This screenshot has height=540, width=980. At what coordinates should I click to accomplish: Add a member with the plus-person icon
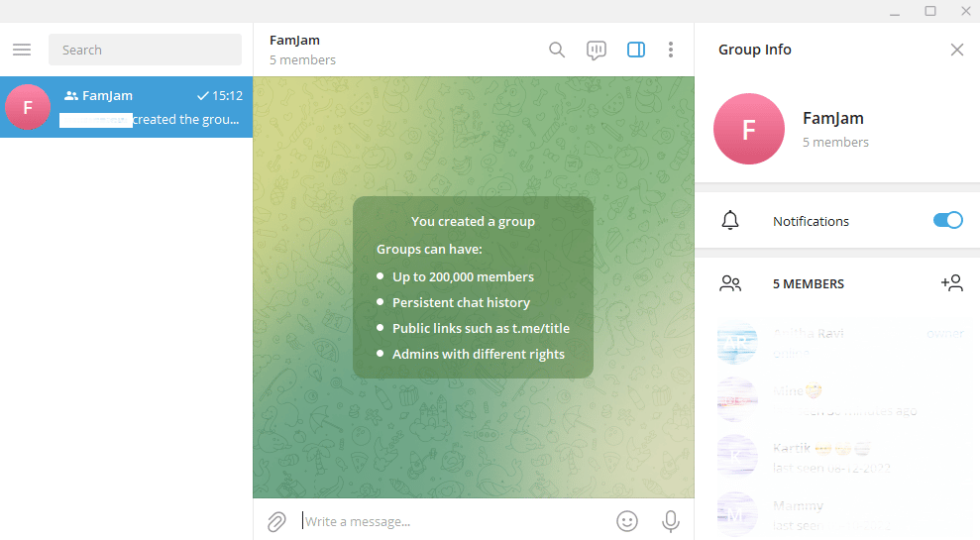pyautogui.click(x=952, y=283)
